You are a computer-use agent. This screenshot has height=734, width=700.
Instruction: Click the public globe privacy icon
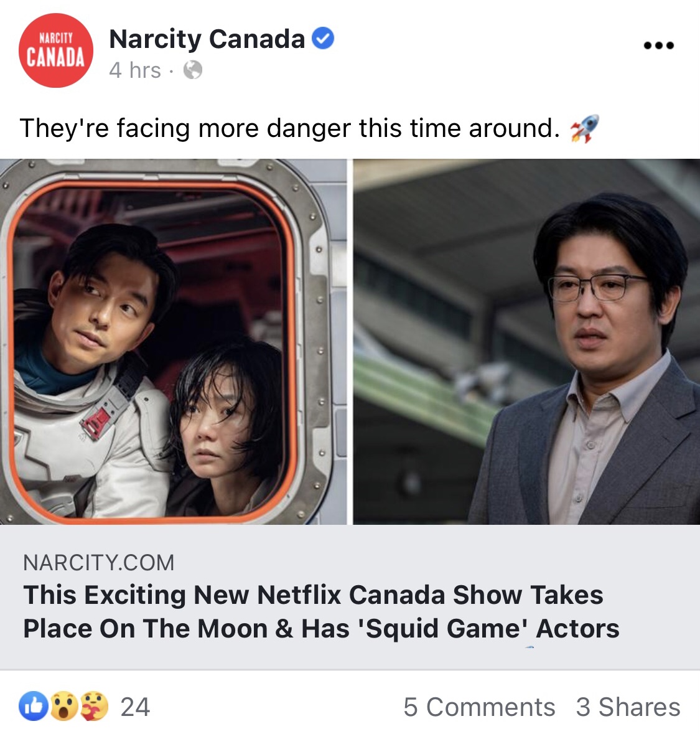pyautogui.click(x=193, y=70)
